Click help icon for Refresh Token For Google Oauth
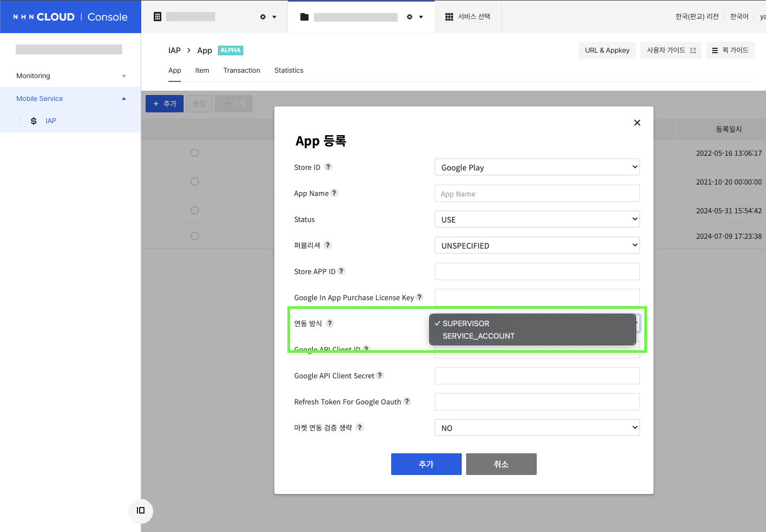Viewport: 766px width, 532px height. (407, 402)
